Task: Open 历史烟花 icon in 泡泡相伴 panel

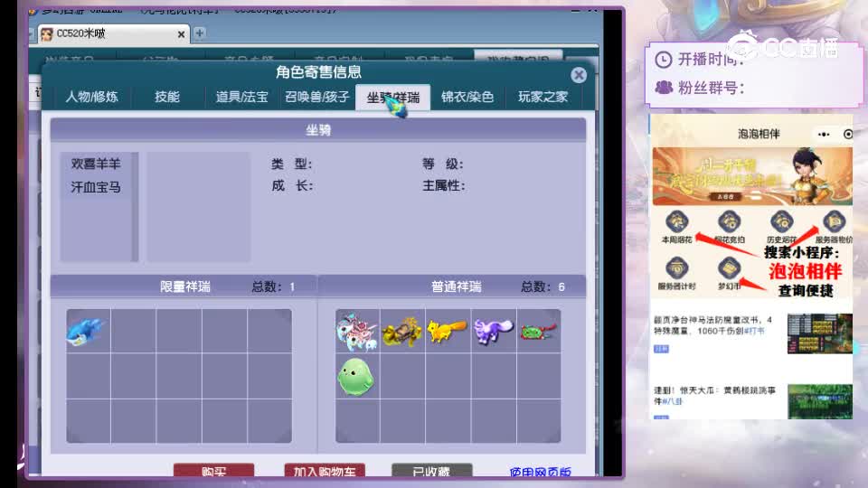Action: click(x=781, y=222)
